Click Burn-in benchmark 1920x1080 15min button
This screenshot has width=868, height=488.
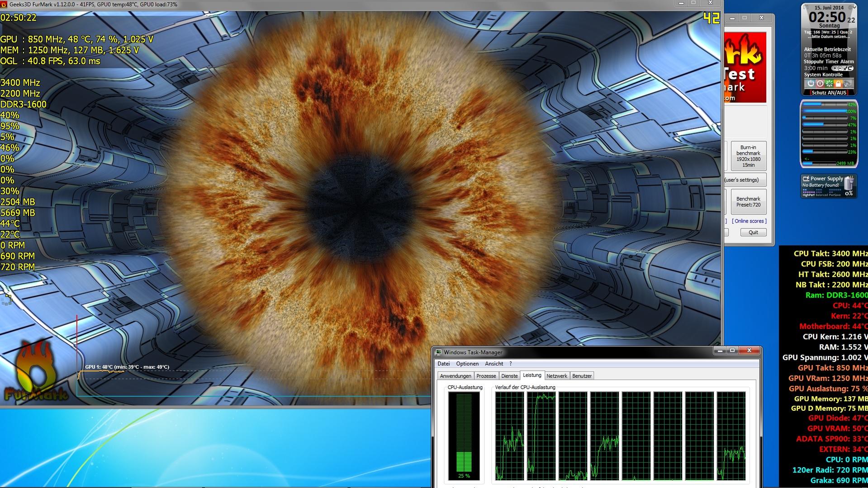748,156
